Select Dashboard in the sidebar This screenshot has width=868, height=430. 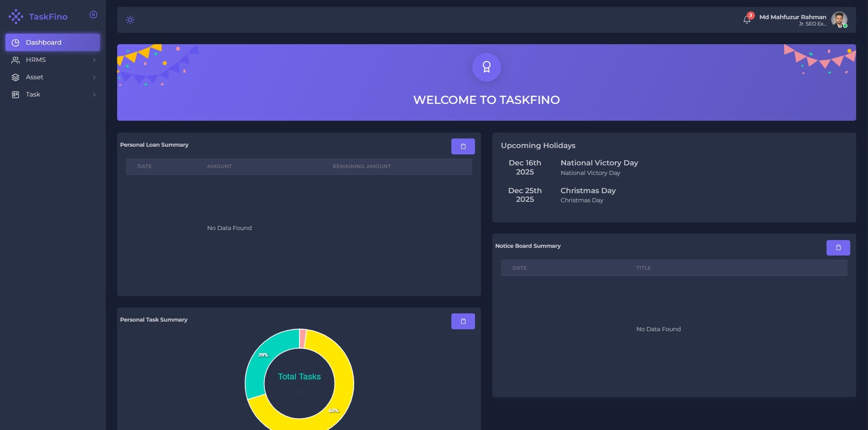[44, 42]
